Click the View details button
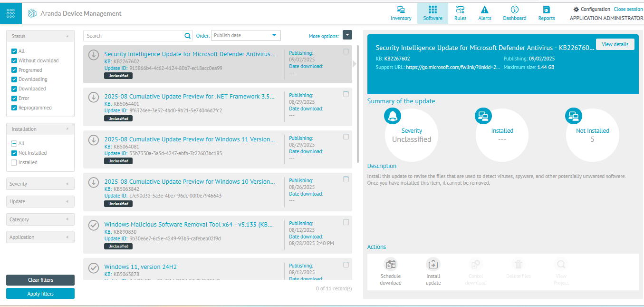Image resolution: width=644 pixels, height=307 pixels. pos(615,44)
